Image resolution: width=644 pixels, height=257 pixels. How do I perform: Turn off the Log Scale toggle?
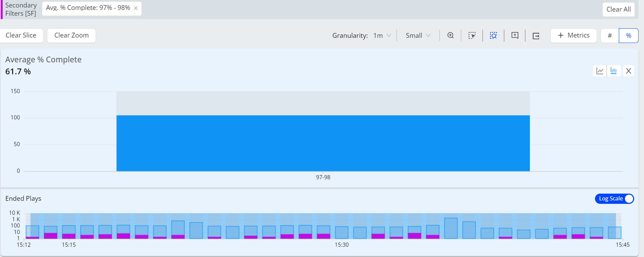[x=614, y=199]
